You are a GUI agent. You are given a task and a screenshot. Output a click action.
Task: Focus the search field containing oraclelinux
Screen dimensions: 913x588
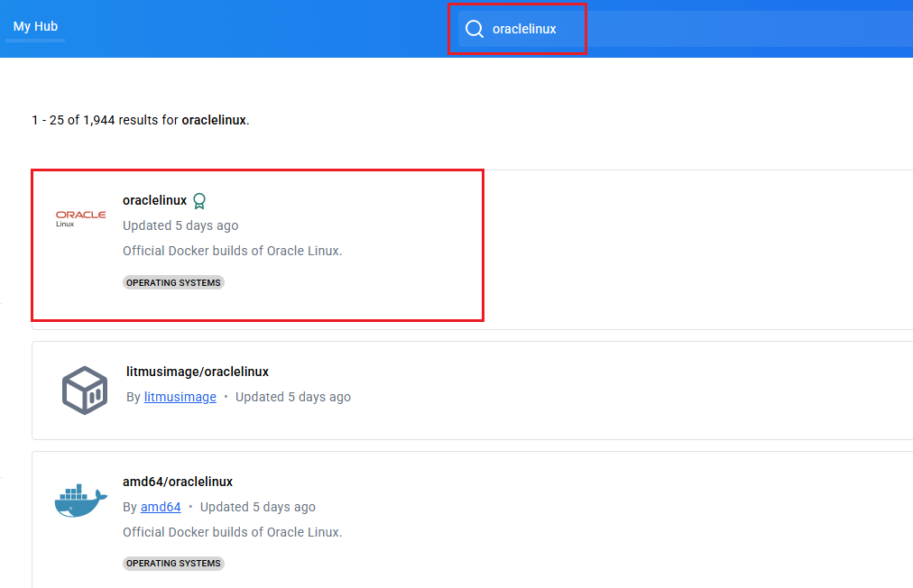point(685,29)
